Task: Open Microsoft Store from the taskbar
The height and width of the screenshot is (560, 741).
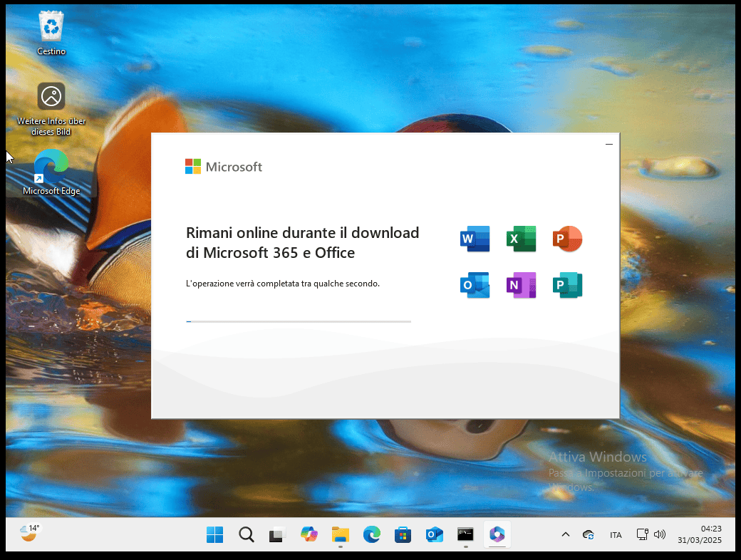Action: pyautogui.click(x=403, y=534)
